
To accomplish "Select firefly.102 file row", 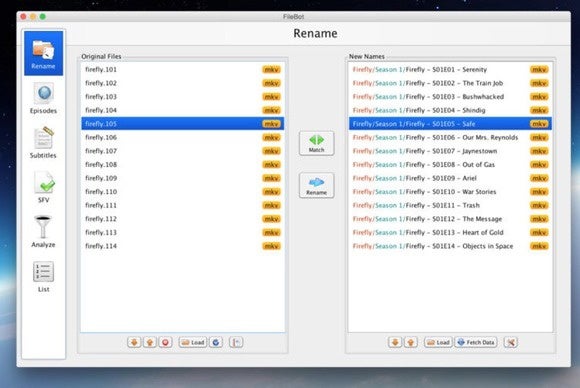I will (183, 83).
